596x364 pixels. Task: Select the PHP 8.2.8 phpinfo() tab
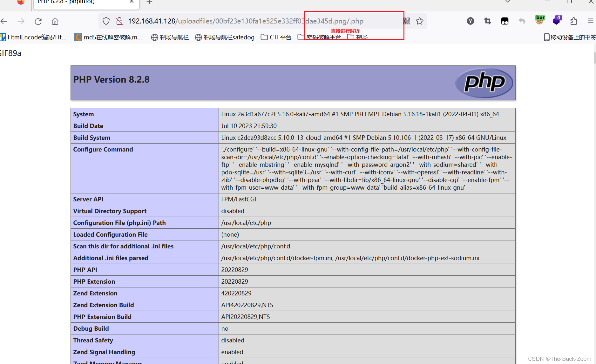coord(86,4)
